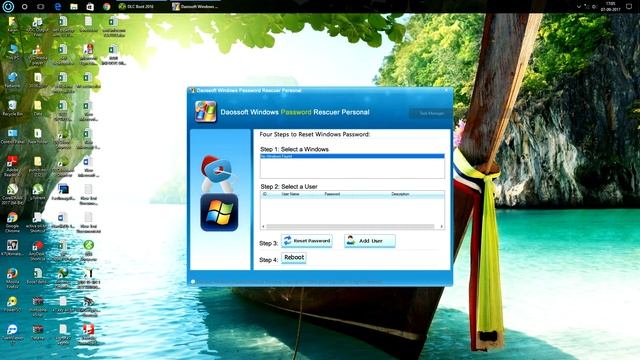Show hidden tray icons chevron
The width and height of the screenshot is (640, 360).
(x=578, y=7)
